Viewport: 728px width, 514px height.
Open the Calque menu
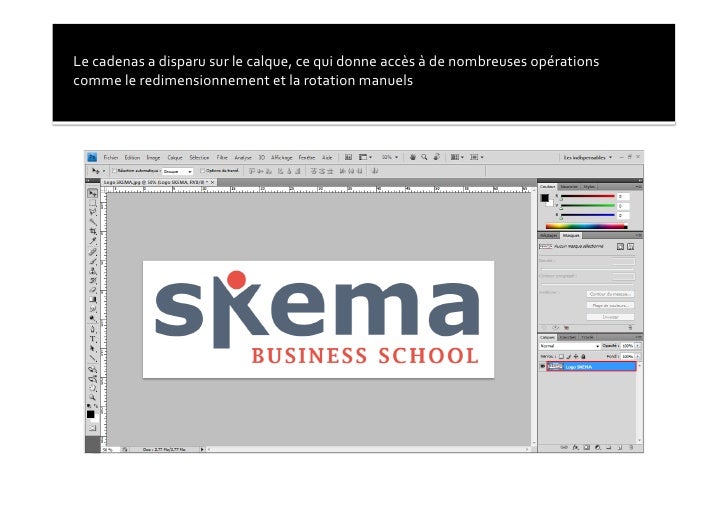pos(175,158)
